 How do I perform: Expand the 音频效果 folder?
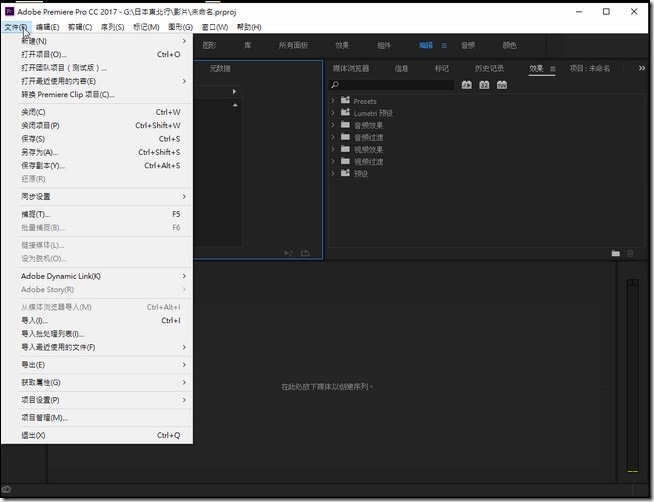tap(333, 125)
